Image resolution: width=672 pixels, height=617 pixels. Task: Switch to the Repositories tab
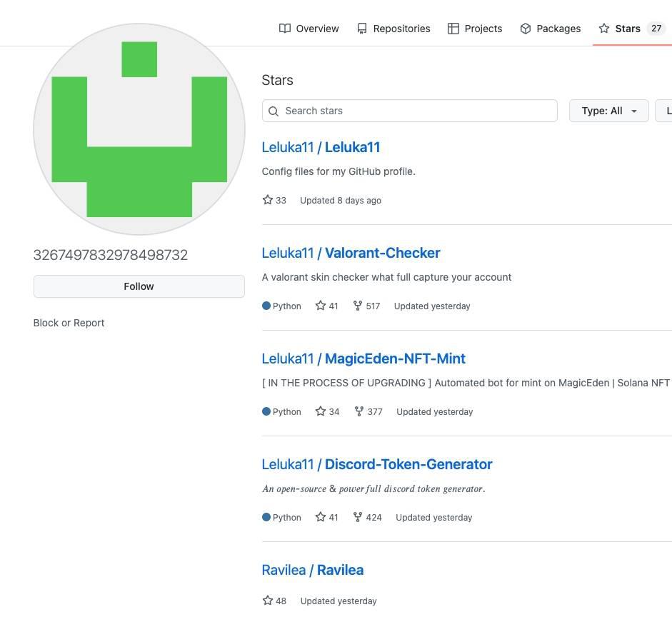click(393, 29)
